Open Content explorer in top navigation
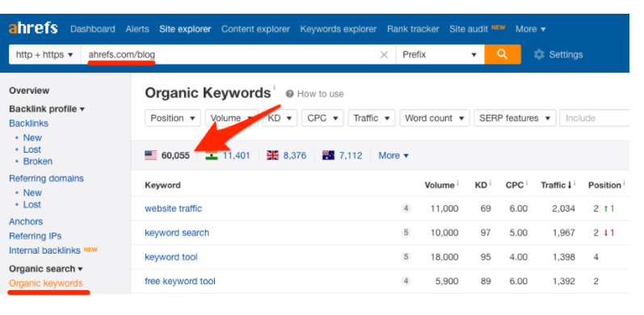This screenshot has height=315, width=644. point(255,29)
